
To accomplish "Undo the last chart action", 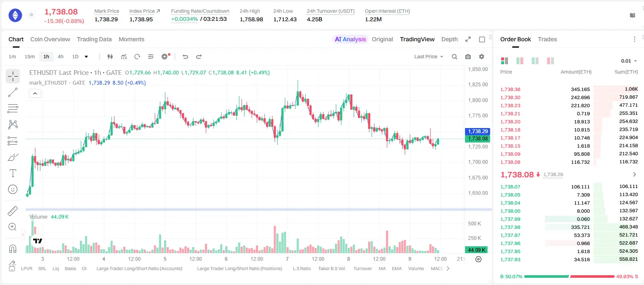I will coord(185,57).
